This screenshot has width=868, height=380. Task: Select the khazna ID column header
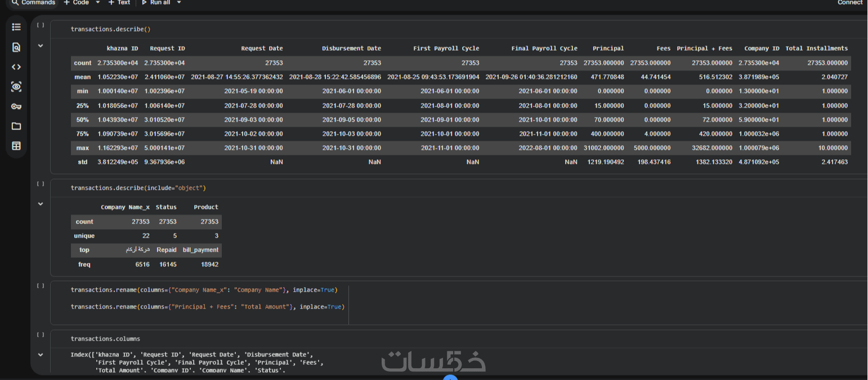pyautogui.click(x=122, y=48)
